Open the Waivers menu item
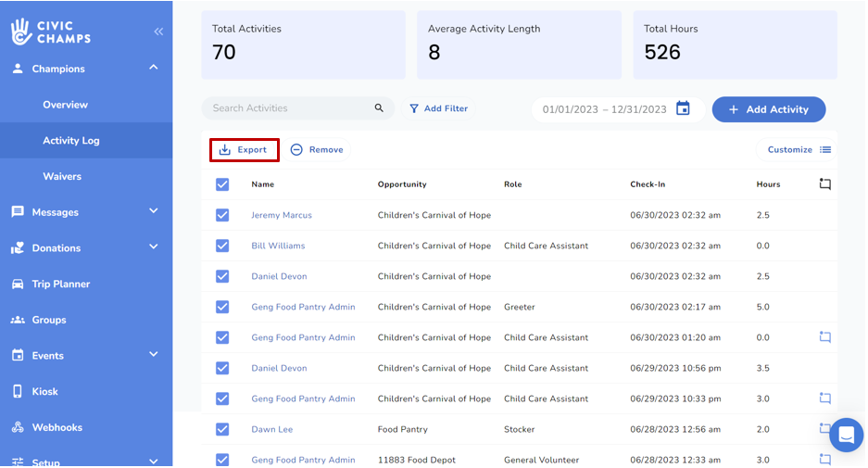 click(62, 176)
